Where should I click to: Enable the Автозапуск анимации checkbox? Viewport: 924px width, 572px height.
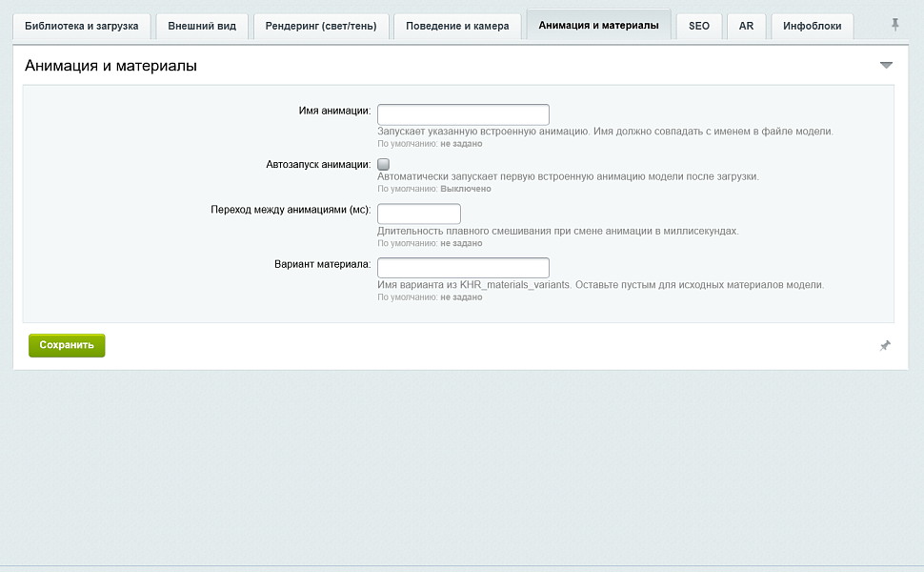point(383,165)
